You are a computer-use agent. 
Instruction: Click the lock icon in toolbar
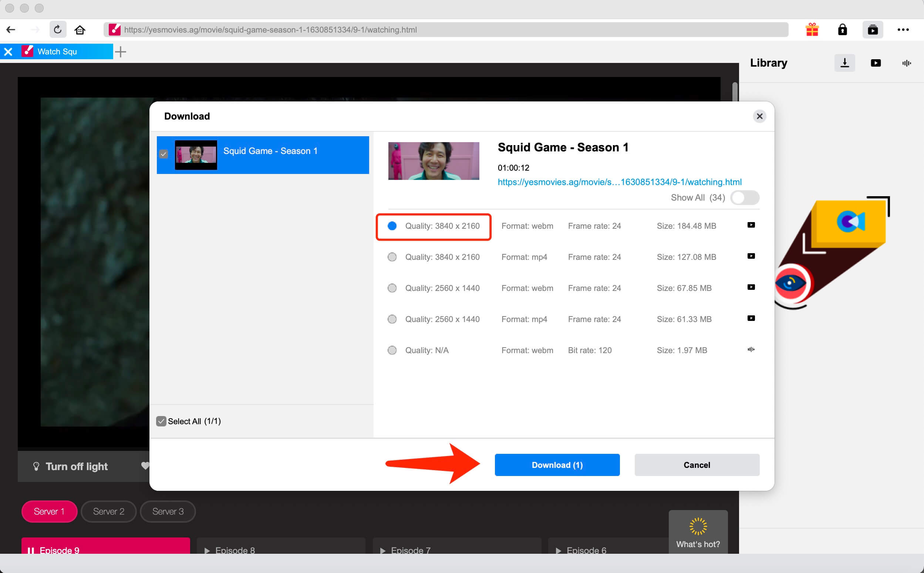[842, 30]
